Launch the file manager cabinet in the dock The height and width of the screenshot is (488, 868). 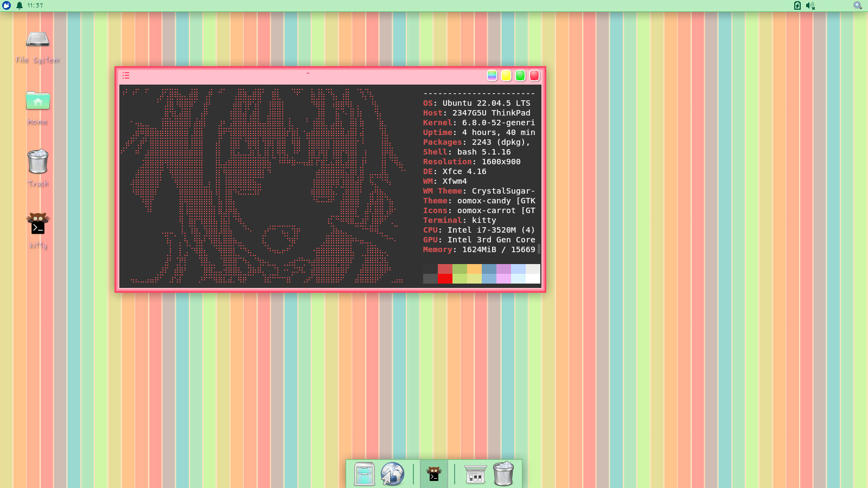point(364,474)
